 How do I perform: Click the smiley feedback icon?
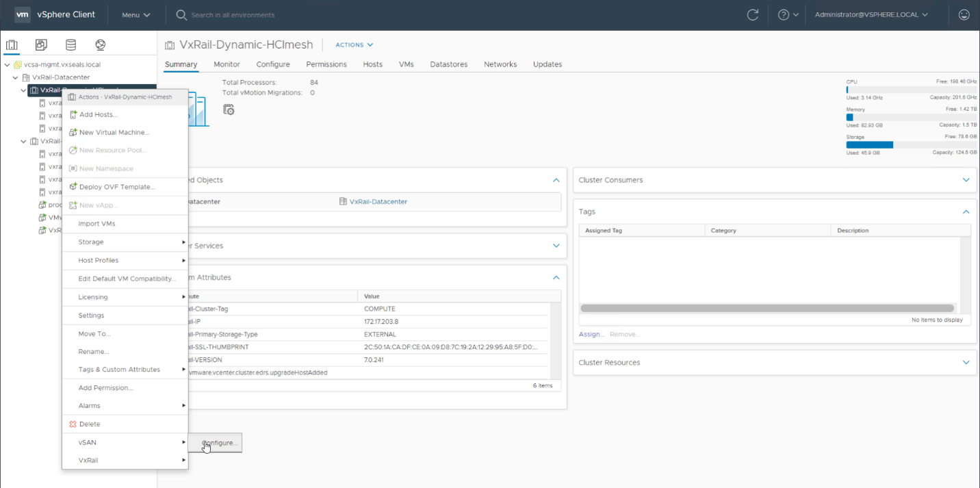[964, 14]
